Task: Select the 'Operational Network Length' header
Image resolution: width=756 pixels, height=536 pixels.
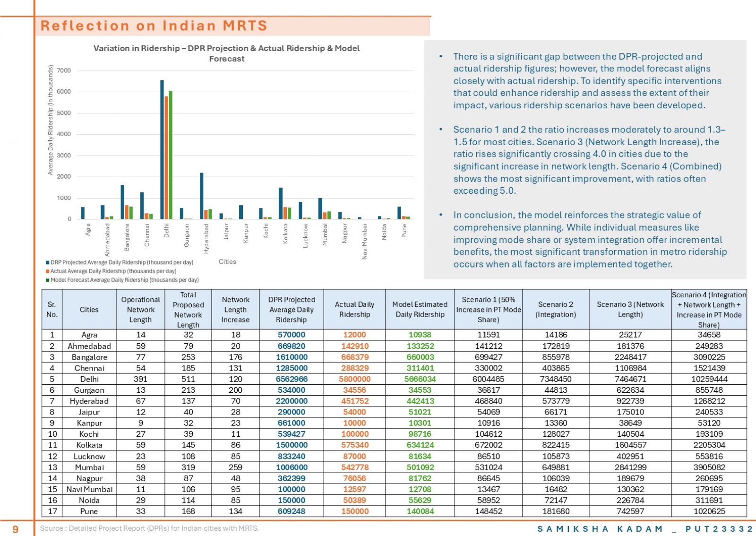Action: [140, 310]
